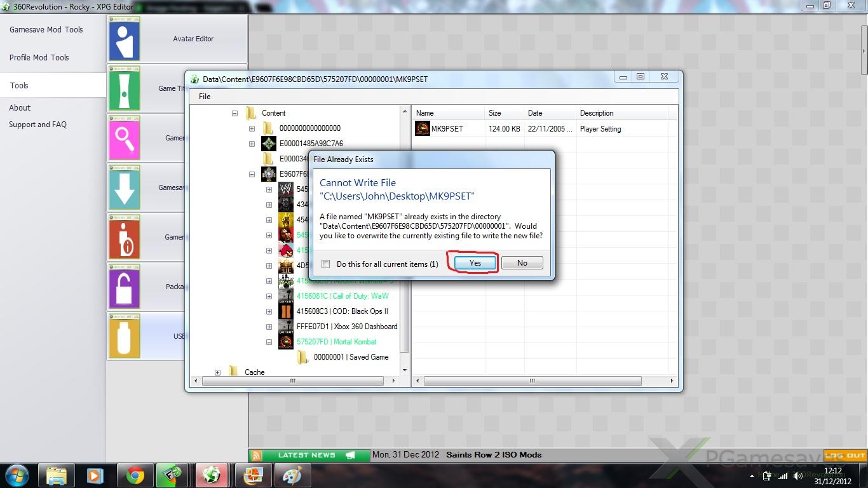The height and width of the screenshot is (488, 868).
Task: Open the Avatar Editor tool icon
Action: tap(124, 39)
